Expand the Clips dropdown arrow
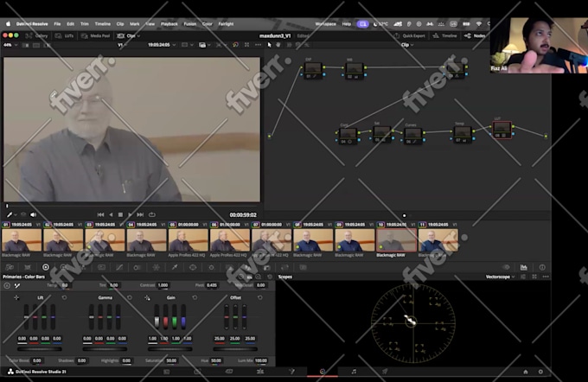Screen dimensions: 588x382 (x=138, y=36)
